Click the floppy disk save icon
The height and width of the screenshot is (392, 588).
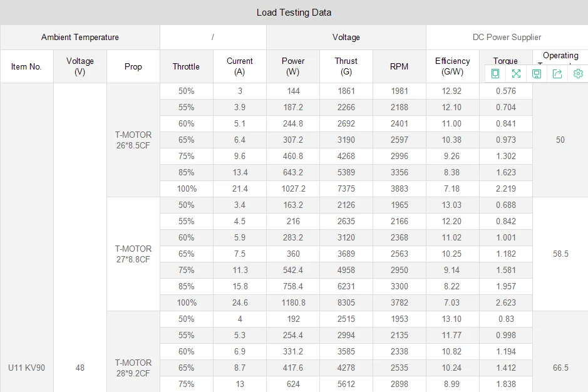(537, 74)
